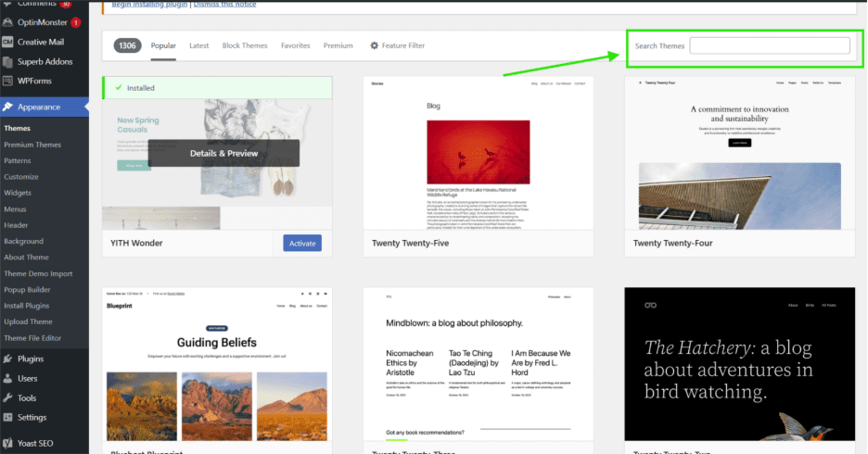Click the Twenty Twenty-Five theme name

410,244
